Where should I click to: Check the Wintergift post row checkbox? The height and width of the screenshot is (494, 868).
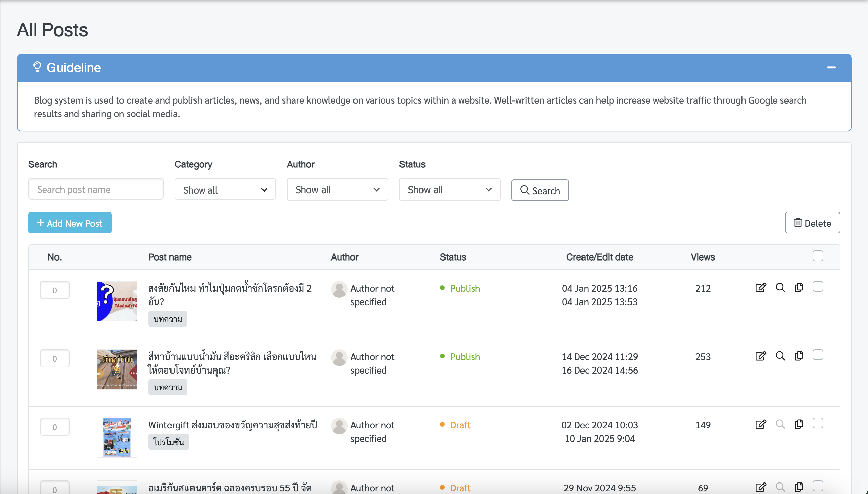[818, 423]
